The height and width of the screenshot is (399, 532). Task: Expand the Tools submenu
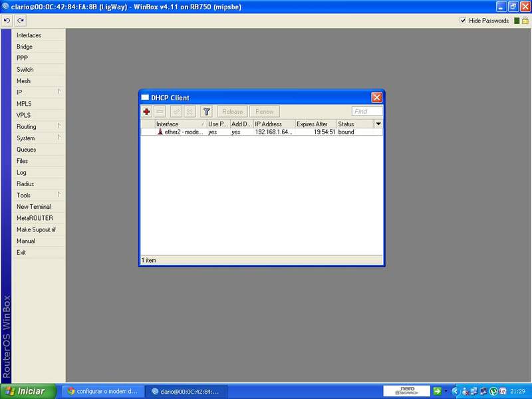38,195
